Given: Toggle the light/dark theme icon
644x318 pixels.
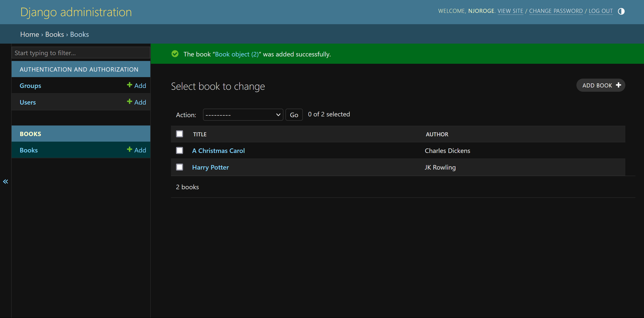Looking at the screenshot, I should coord(621,11).
